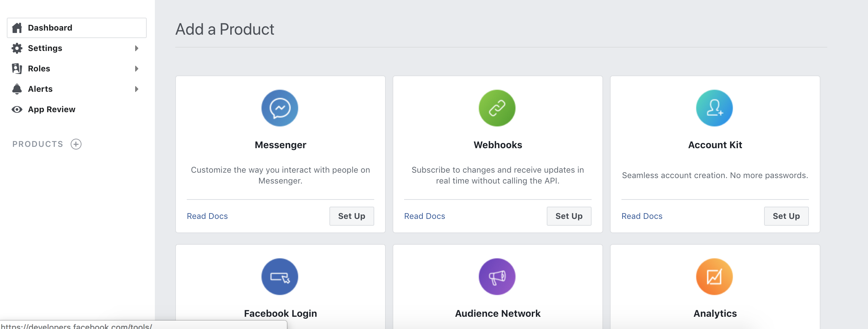
Task: Set Up the Account Kit product
Action: click(786, 216)
